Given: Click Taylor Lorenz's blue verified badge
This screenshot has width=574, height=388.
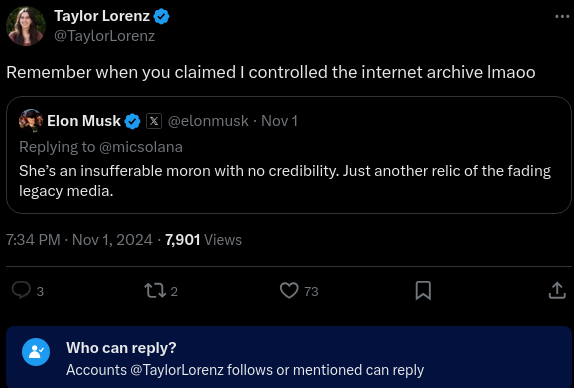Looking at the screenshot, I should pos(161,16).
